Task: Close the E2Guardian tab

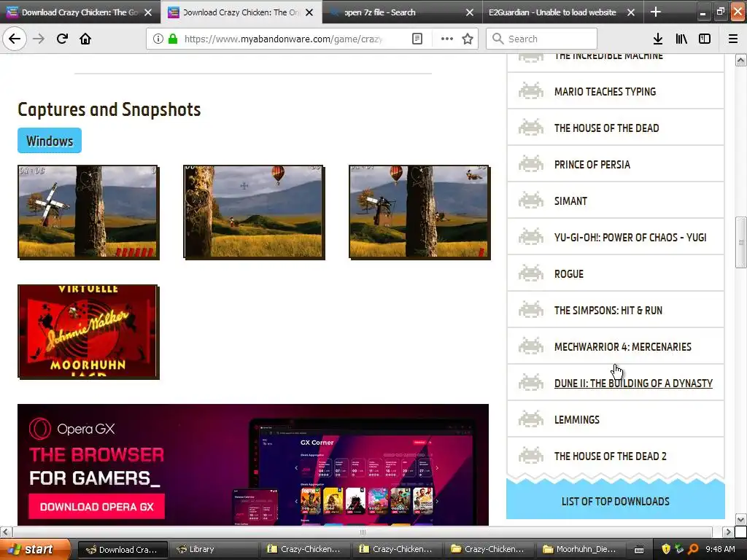Action: click(631, 12)
